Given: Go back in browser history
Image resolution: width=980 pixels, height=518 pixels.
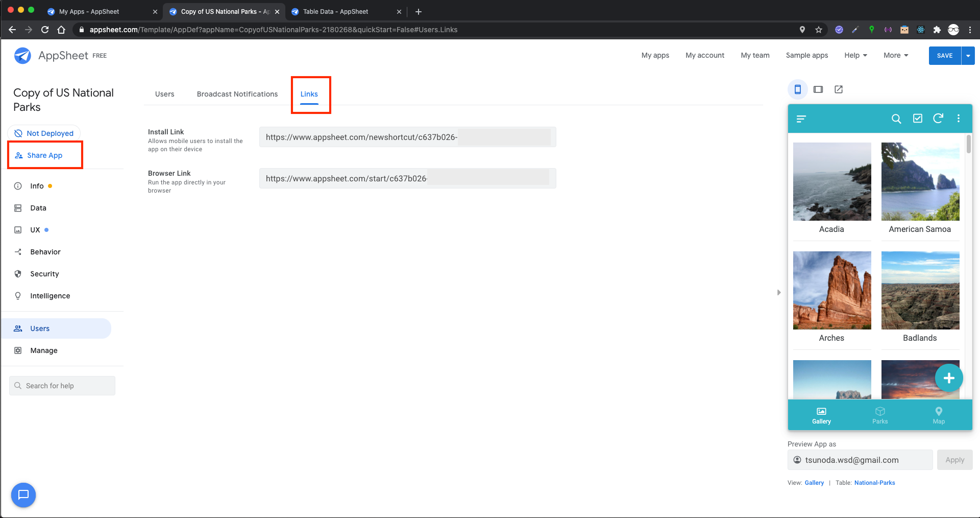Looking at the screenshot, I should [x=12, y=30].
